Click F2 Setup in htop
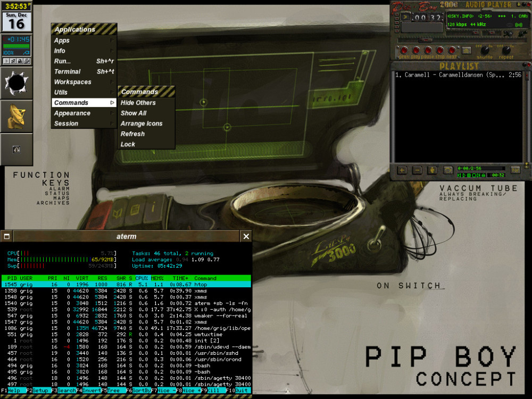The width and height of the screenshot is (532, 399). click(x=39, y=390)
